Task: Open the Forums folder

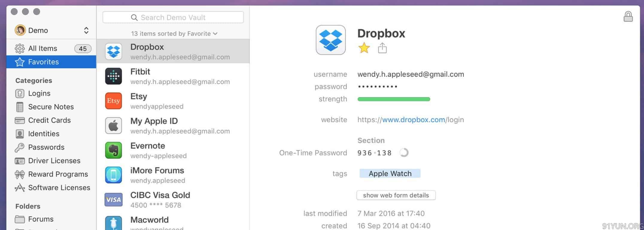Action: click(51, 219)
